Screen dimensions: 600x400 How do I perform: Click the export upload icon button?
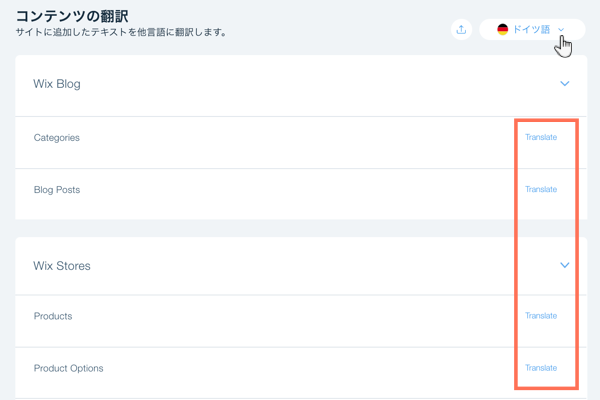pos(461,30)
